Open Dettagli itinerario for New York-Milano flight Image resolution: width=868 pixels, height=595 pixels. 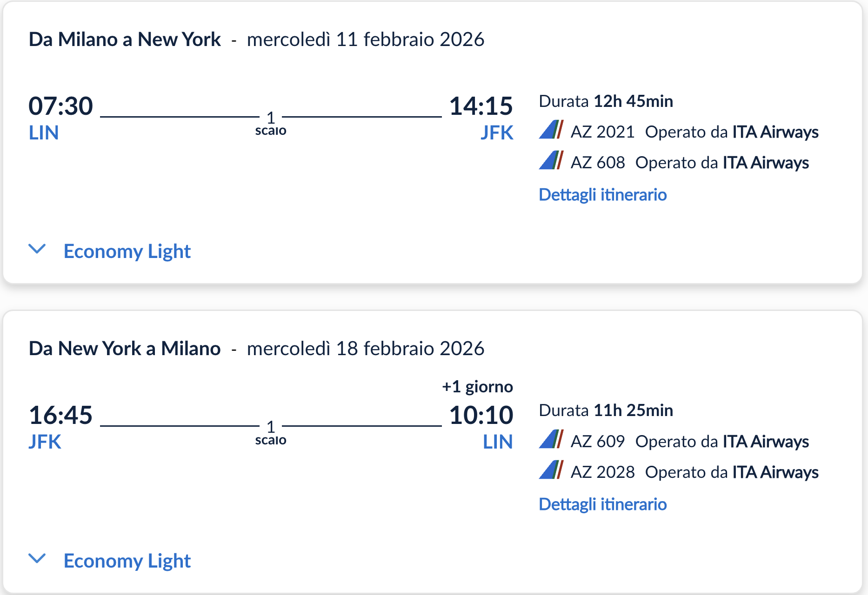coord(602,504)
